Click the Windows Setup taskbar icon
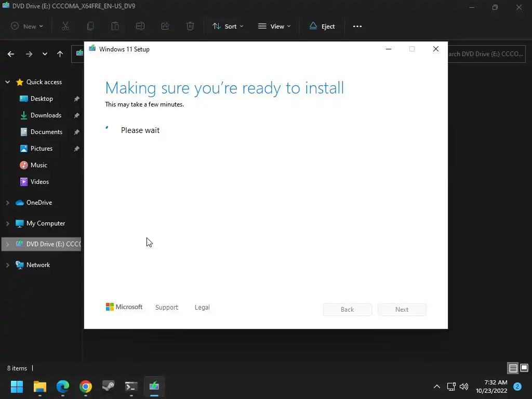This screenshot has height=399, width=532. tap(154, 387)
